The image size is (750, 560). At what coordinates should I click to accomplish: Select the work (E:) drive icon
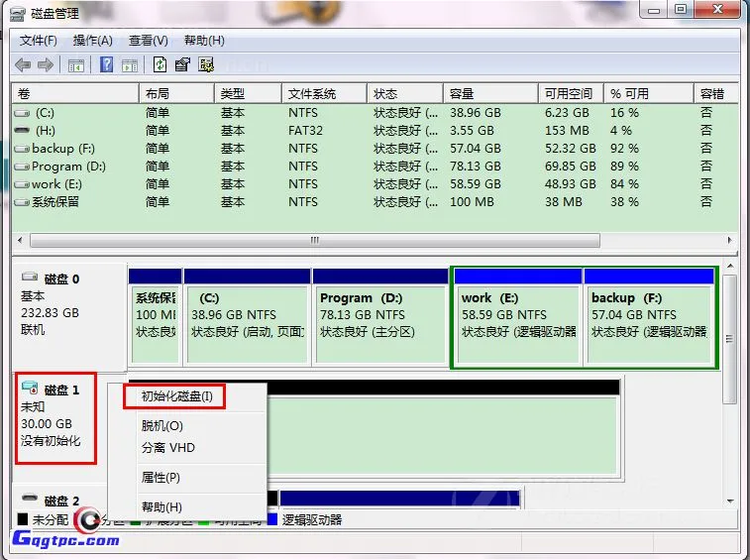[x=22, y=184]
